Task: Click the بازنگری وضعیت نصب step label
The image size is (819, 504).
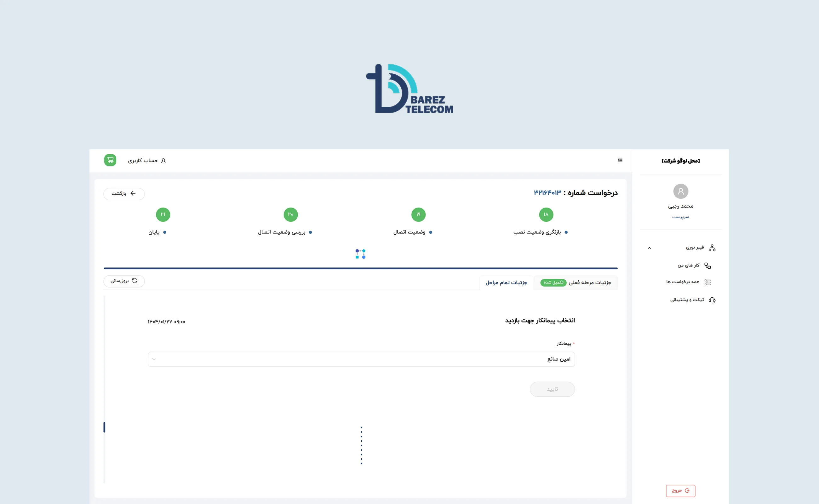Action: (x=537, y=232)
